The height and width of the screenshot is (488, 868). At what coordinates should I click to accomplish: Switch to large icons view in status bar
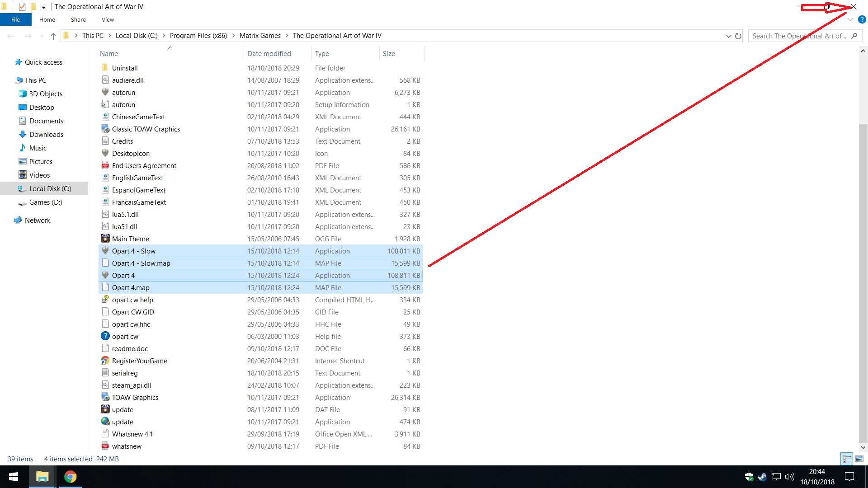tap(859, 459)
